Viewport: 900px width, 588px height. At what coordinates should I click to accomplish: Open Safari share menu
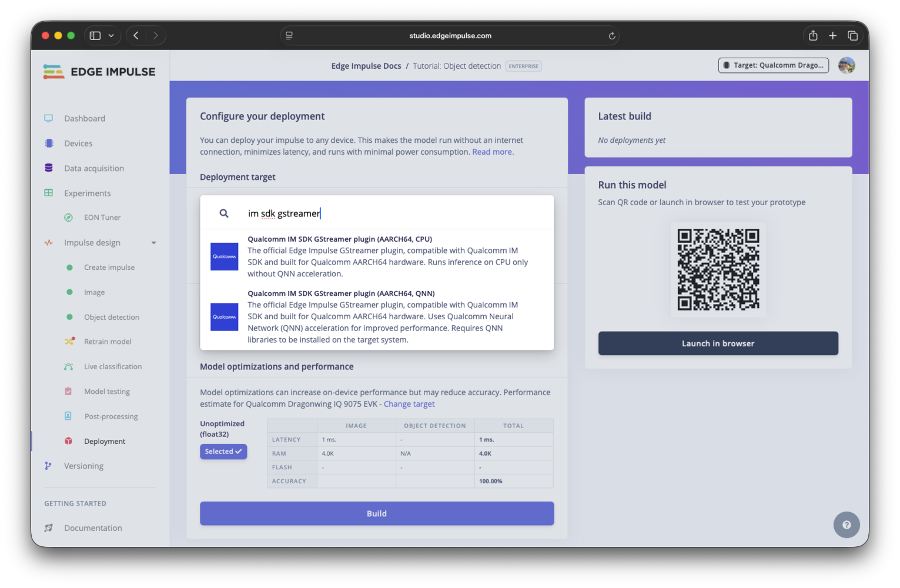click(813, 36)
